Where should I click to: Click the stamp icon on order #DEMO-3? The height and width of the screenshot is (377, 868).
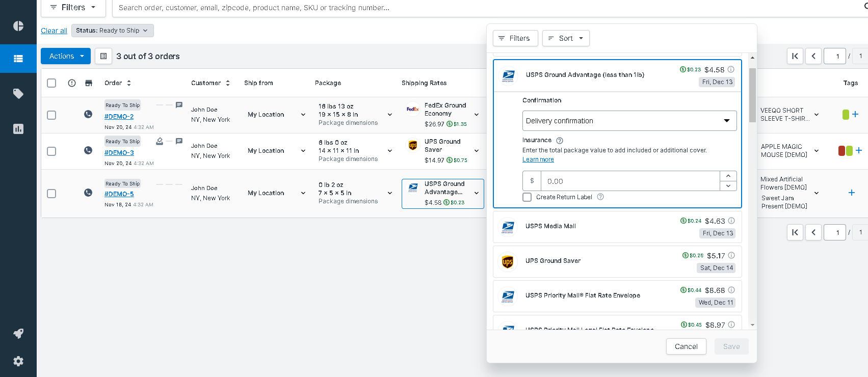[160, 141]
